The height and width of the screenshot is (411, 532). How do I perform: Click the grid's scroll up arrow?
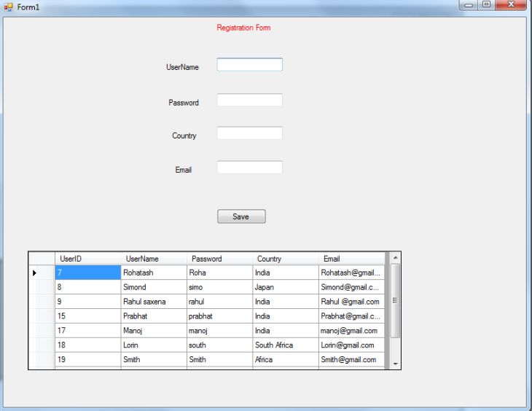395,258
